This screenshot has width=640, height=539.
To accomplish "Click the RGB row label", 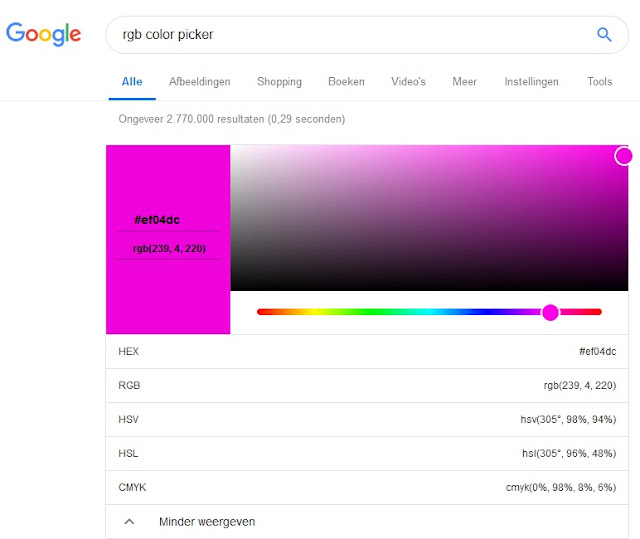I will [x=129, y=386].
